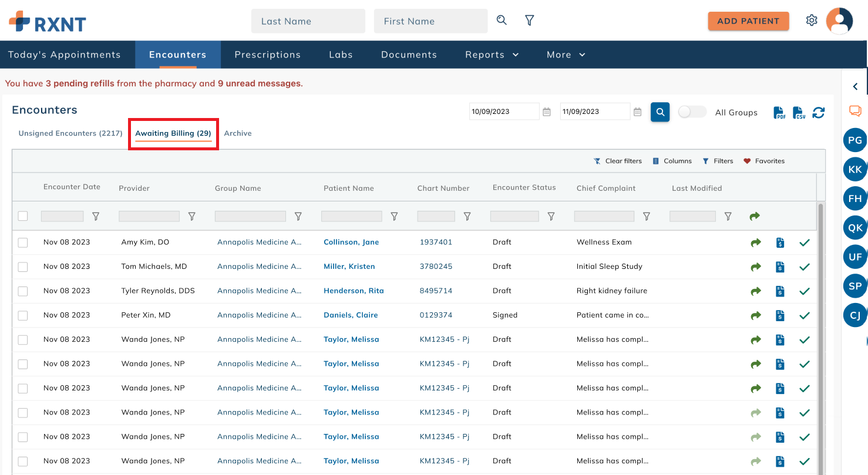Click green checkmark for Daniels, Claire
868x475 pixels.
coord(805,316)
